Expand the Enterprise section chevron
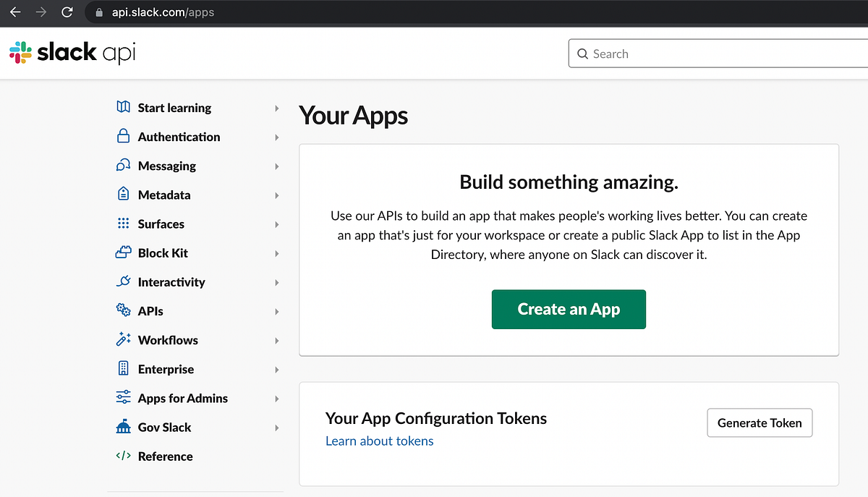 (276, 369)
